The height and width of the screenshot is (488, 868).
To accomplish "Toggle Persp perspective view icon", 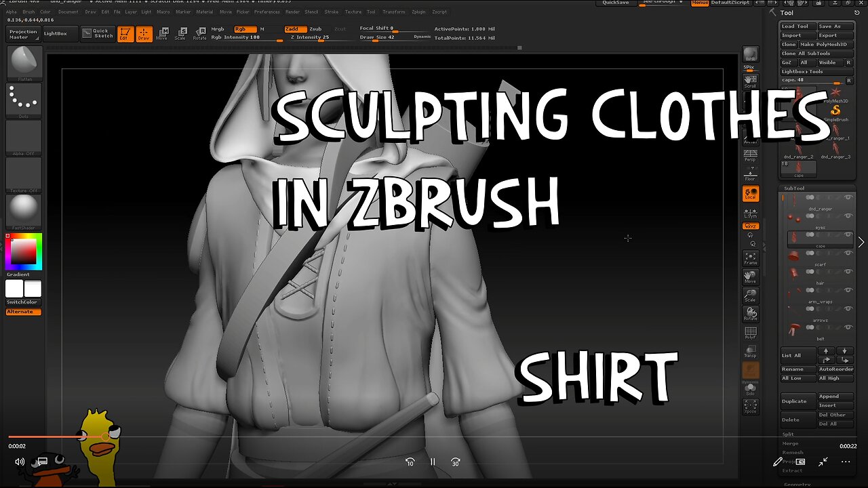I will pyautogui.click(x=750, y=156).
